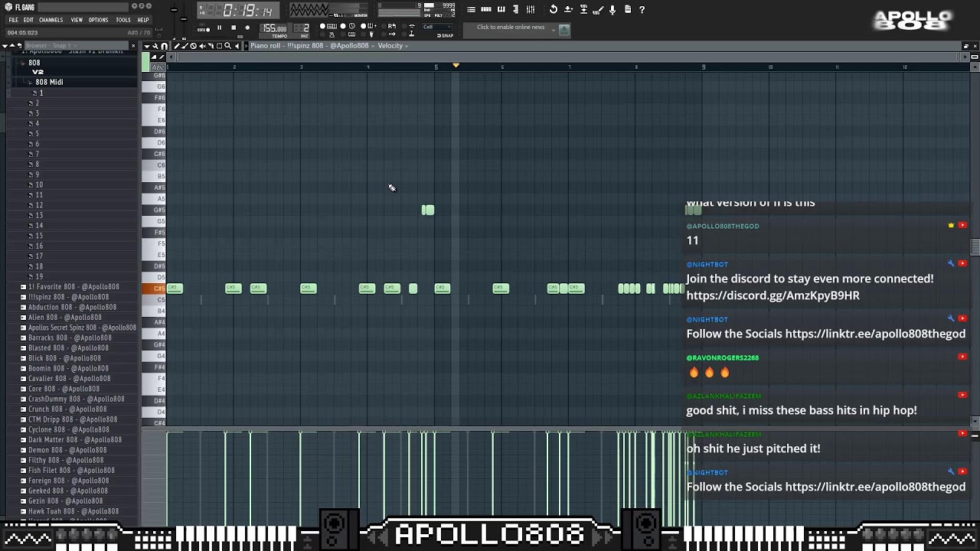Image resolution: width=980 pixels, height=551 pixels.
Task: Toggle song/pattern mode switch
Action: [204, 29]
